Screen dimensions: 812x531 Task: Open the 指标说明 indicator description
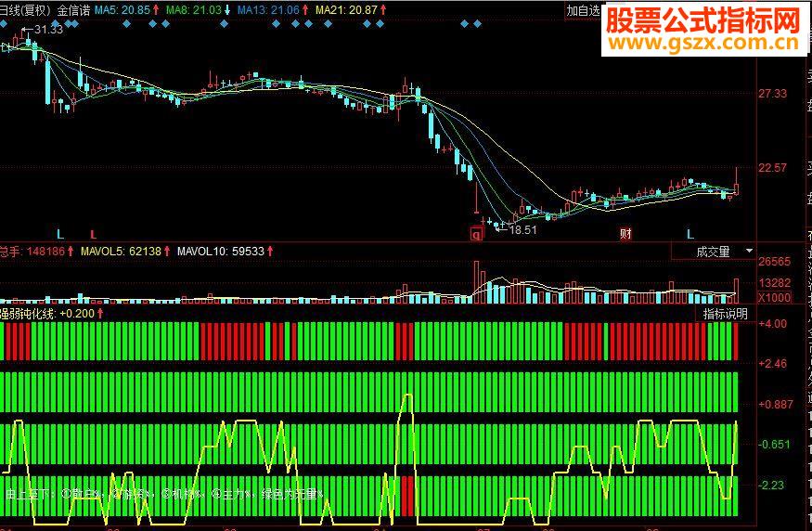(x=725, y=314)
